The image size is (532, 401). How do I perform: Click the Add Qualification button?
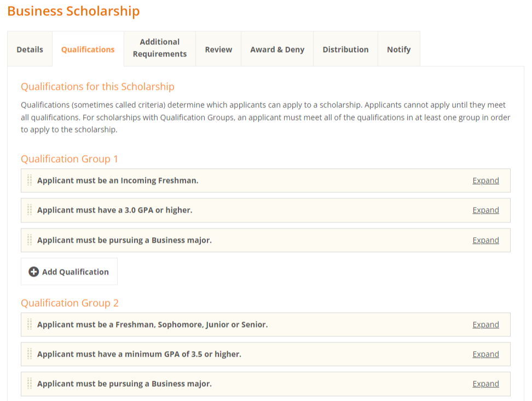tap(69, 271)
